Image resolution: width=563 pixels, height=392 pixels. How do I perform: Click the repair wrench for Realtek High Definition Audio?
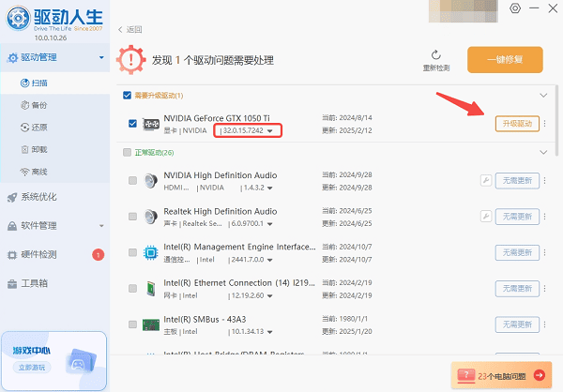486,216
